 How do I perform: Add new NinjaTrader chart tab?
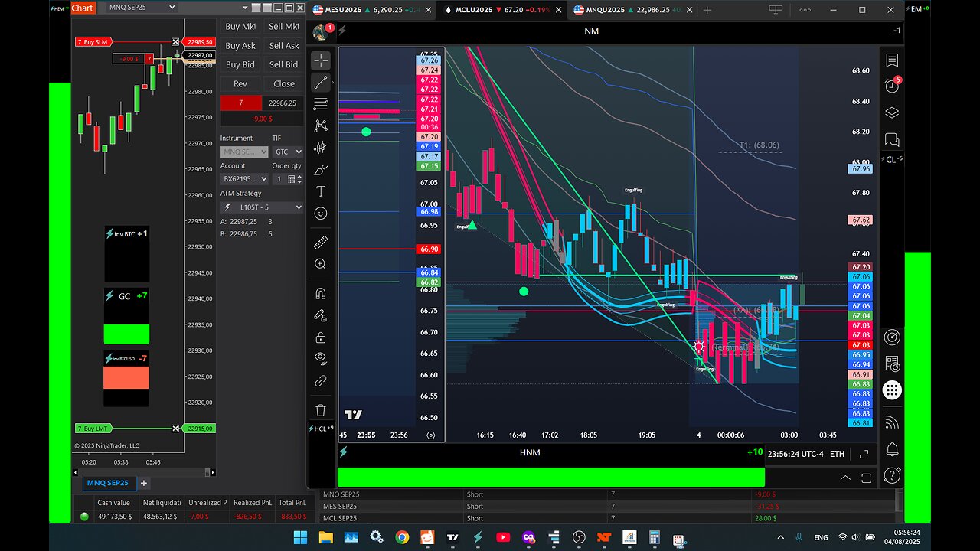point(143,483)
